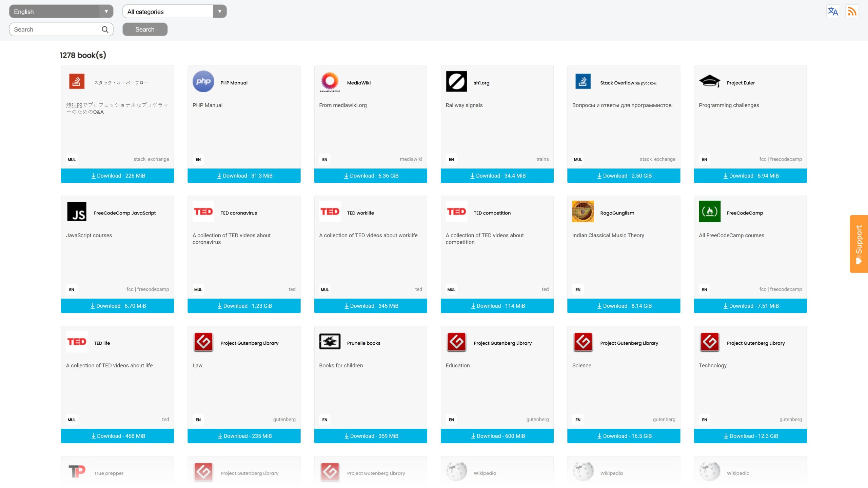This screenshot has height=488, width=868.
Task: Click the Japanese Stack Overflow logo
Action: click(77, 81)
